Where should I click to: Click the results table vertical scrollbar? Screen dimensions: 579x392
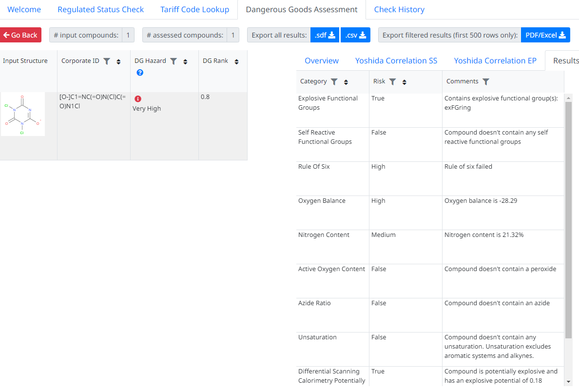tap(568, 219)
